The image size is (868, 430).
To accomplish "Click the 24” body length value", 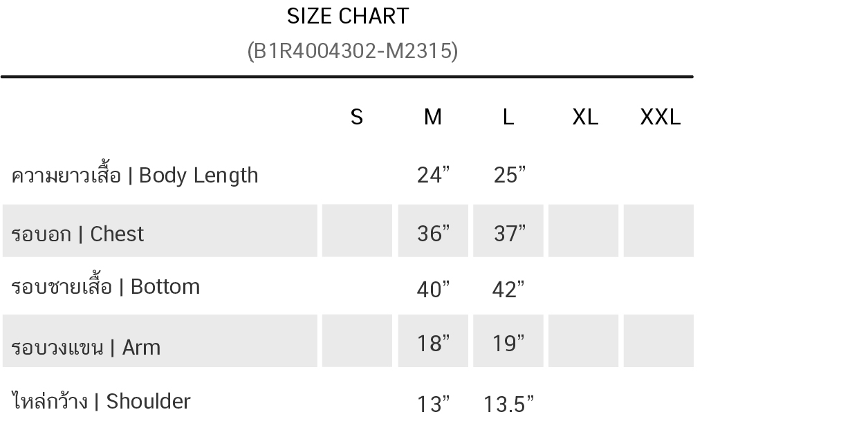I will coord(434,175).
